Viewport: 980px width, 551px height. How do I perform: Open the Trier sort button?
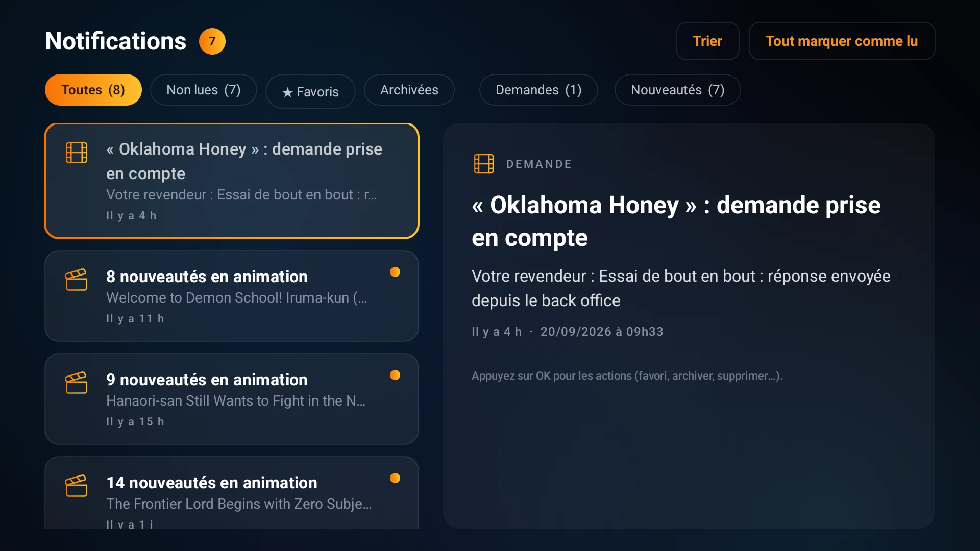pos(707,41)
